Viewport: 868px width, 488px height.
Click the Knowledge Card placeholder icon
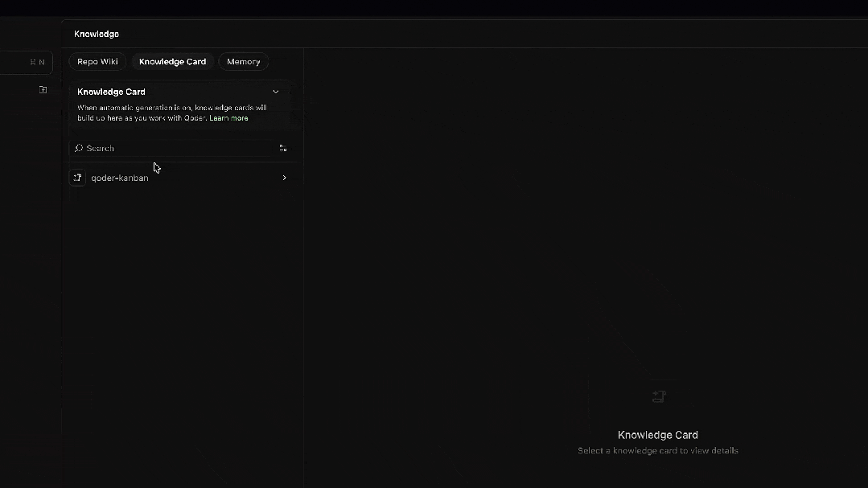click(x=659, y=396)
